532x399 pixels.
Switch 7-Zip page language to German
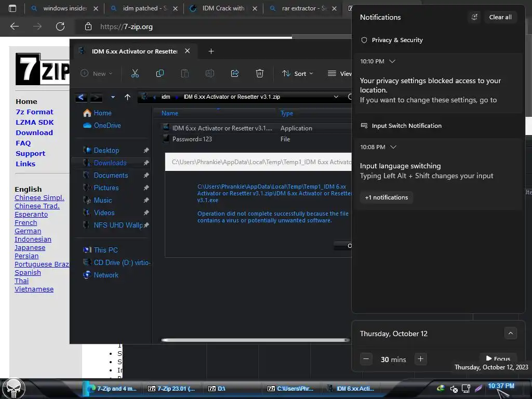28,231
